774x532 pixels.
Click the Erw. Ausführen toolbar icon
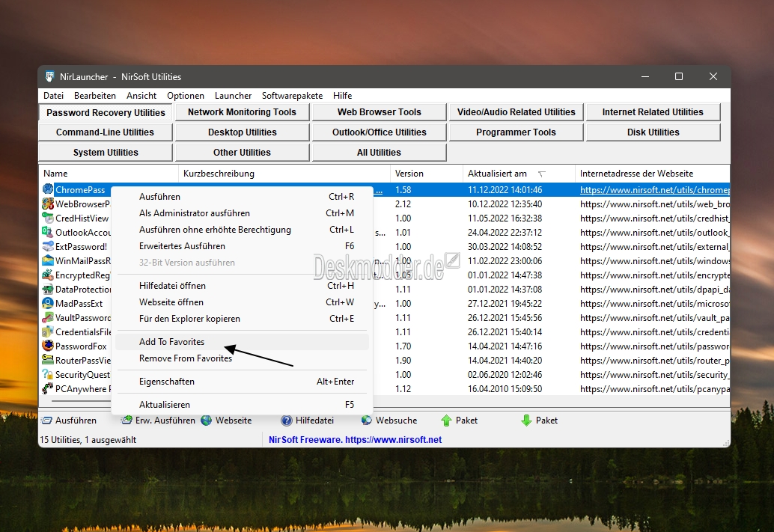(127, 421)
